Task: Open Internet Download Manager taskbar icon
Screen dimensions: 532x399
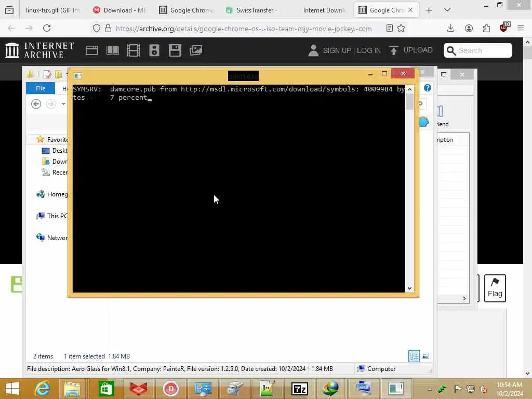Action: (x=330, y=389)
